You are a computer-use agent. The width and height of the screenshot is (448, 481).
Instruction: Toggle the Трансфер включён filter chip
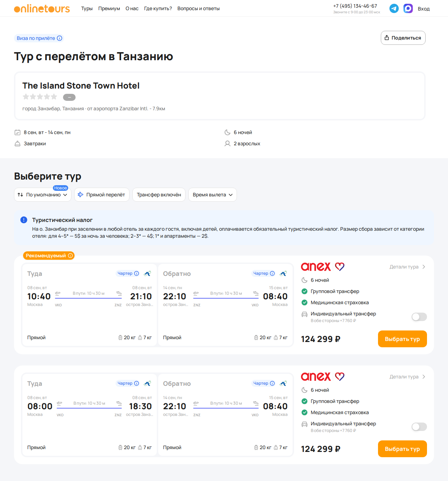point(159,195)
